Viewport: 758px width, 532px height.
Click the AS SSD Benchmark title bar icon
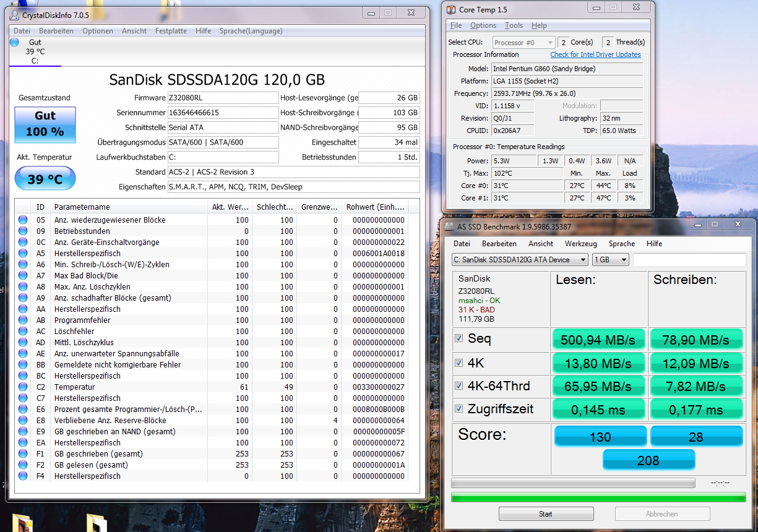pos(450,226)
